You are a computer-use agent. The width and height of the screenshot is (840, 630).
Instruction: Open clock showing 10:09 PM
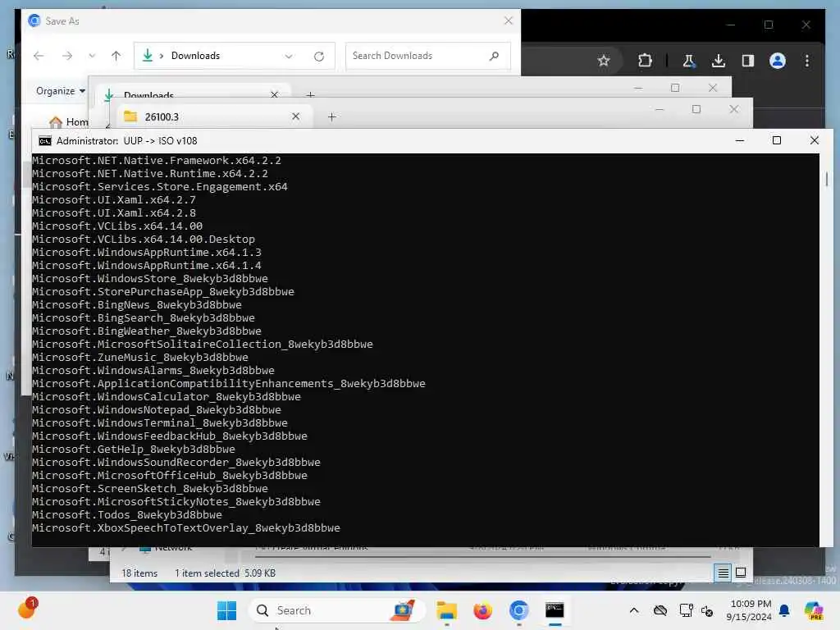(750, 610)
